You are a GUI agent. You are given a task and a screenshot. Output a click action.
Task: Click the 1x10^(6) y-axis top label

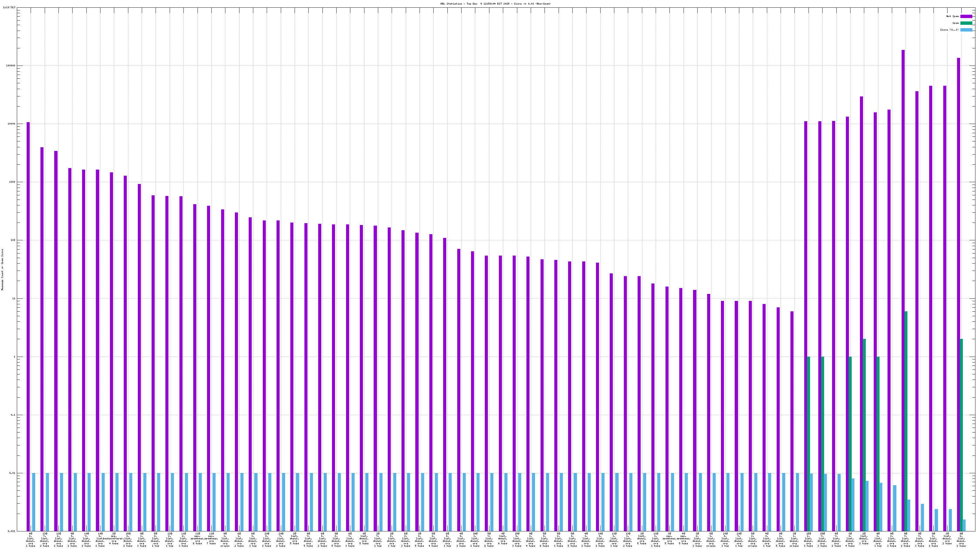pyautogui.click(x=9, y=7)
